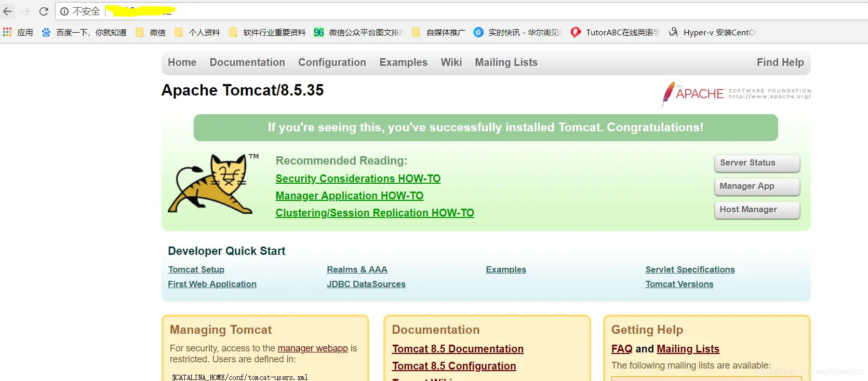The width and height of the screenshot is (868, 381).
Task: Open Mailing Lists link in Getting Help
Action: [688, 349]
